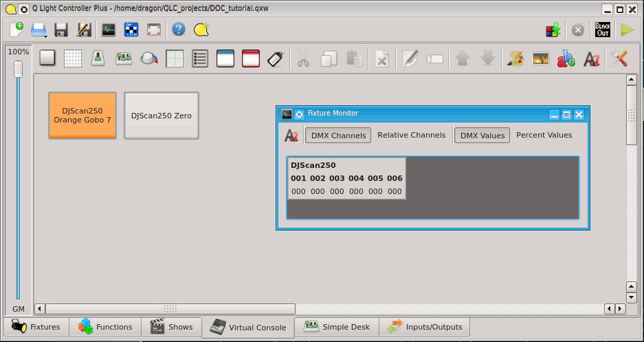Paste widget from clipboard
Viewport: 644px width, 342px height.
[354, 58]
